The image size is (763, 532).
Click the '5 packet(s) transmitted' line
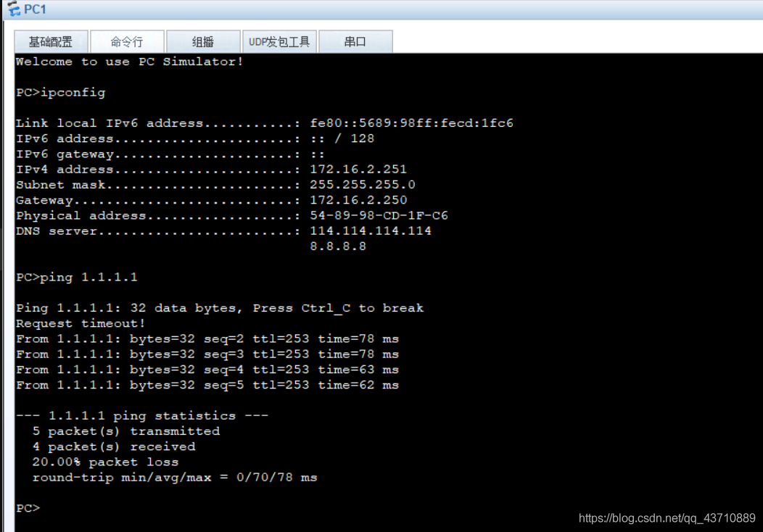pyautogui.click(x=126, y=431)
